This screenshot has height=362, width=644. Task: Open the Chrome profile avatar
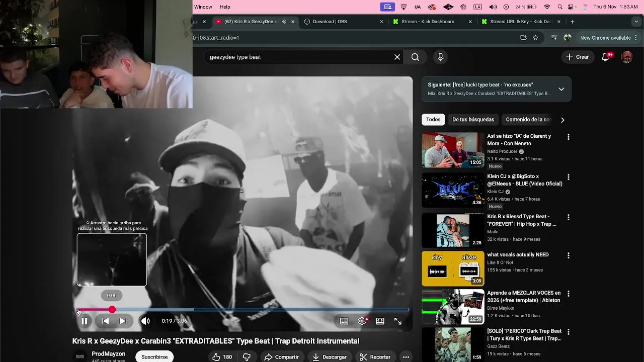[568, 38]
